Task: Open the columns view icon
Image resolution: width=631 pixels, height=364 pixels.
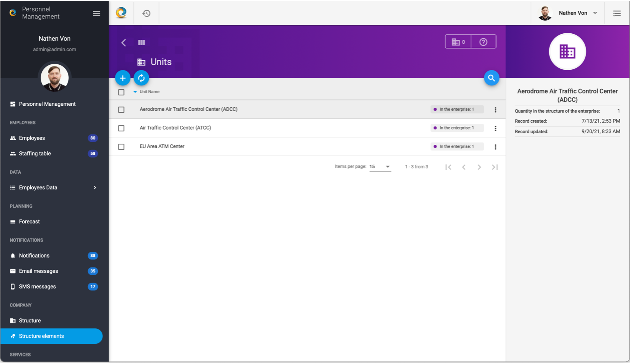Action: click(x=141, y=43)
